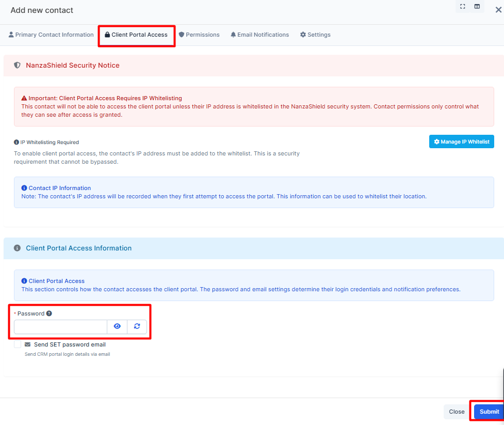Screen dimensions: 504x425
Task: Open the Primary Contact Information tab
Action: pos(51,35)
